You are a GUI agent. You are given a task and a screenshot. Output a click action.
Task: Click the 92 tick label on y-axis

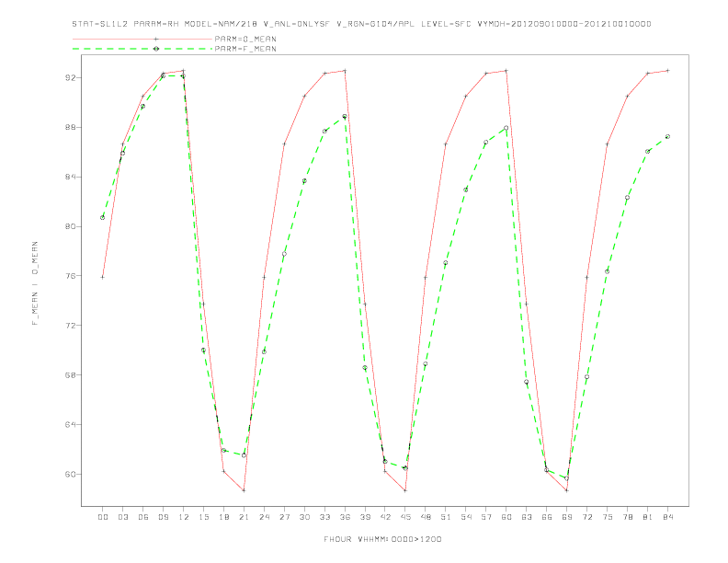click(x=70, y=78)
